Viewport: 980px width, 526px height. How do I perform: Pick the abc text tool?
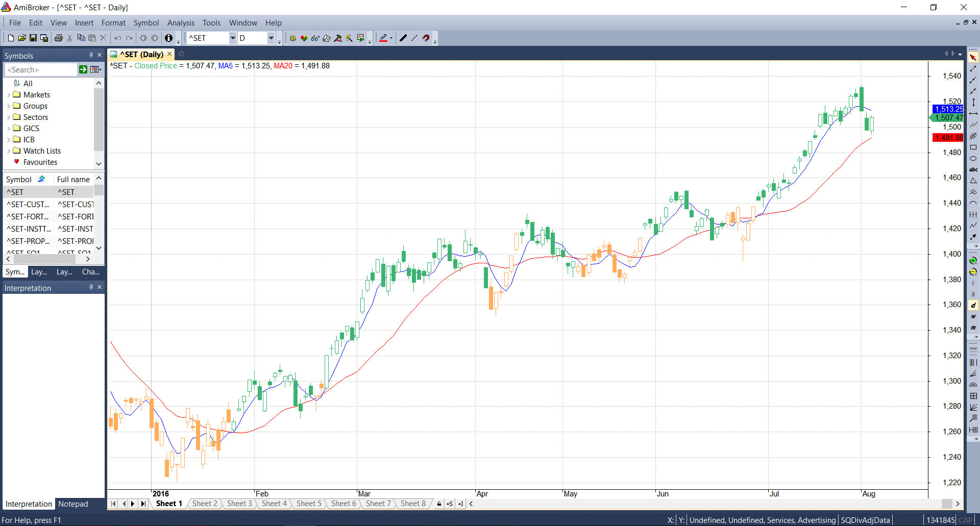973,170
